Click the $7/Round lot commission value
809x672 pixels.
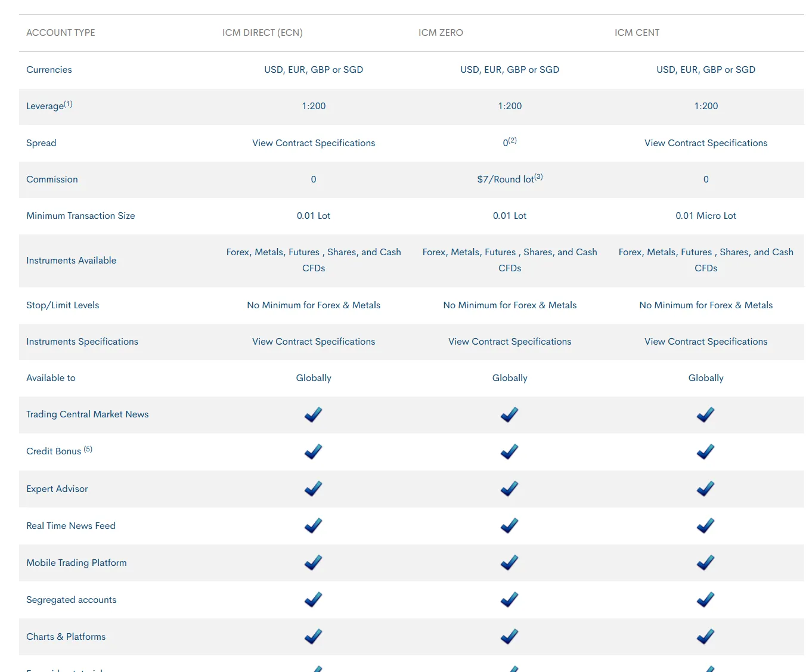510,179
